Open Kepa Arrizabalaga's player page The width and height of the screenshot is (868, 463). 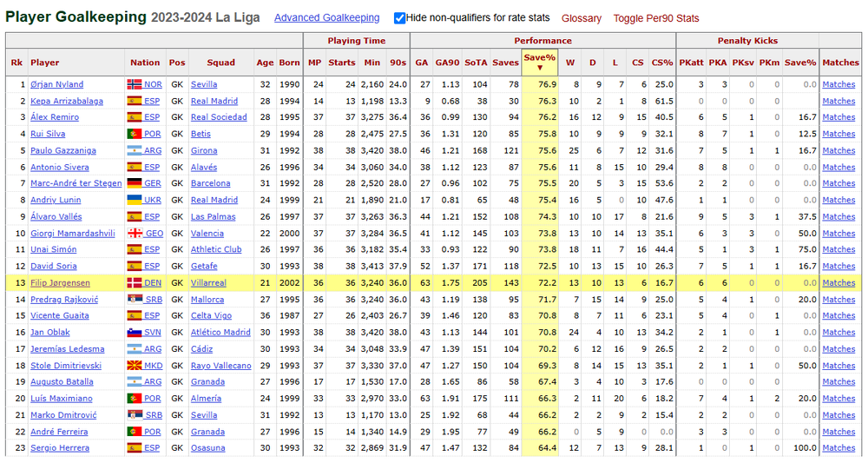click(67, 101)
